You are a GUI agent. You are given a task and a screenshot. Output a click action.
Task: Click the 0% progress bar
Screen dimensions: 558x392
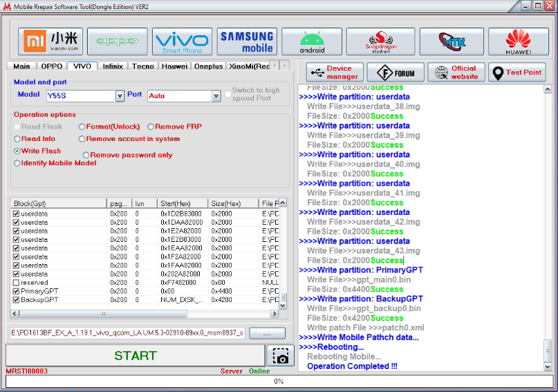279,382
